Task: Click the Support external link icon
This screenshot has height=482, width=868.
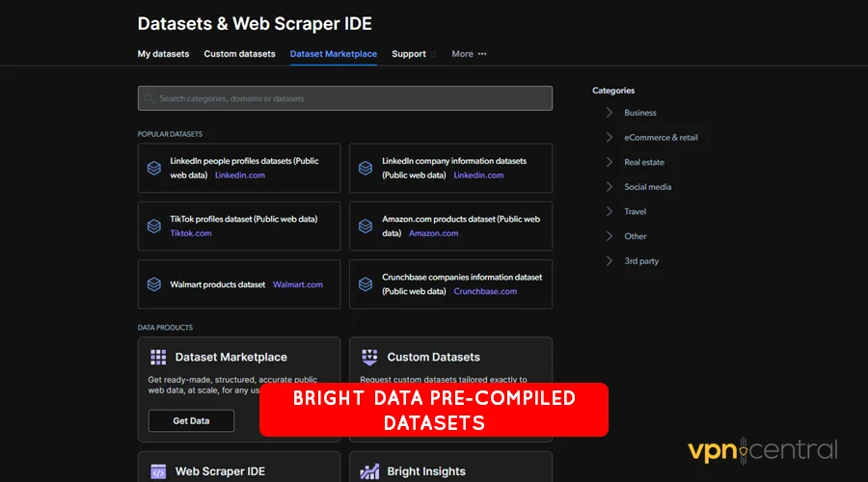Action: (433, 54)
